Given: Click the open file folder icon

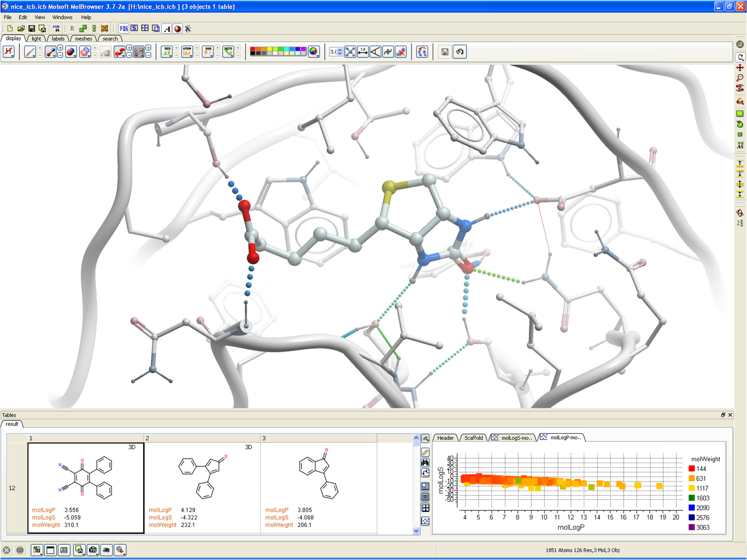Looking at the screenshot, I should click(x=21, y=28).
